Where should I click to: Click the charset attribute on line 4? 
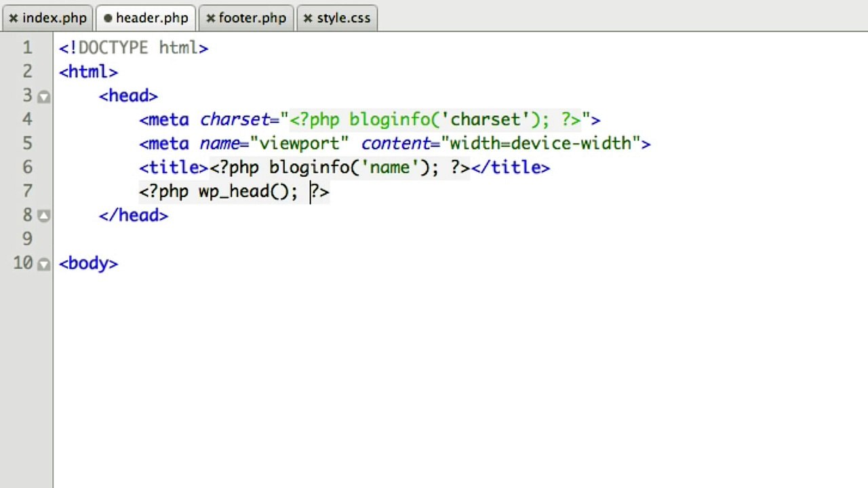tap(235, 120)
